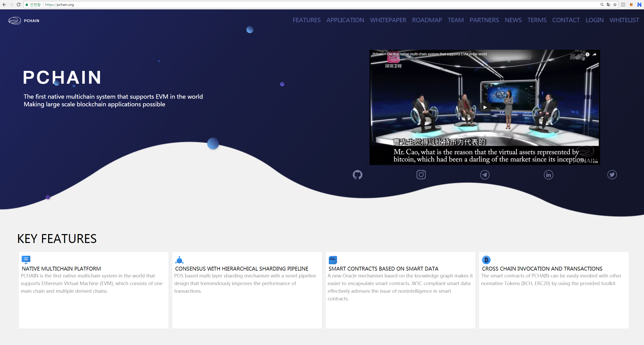Open the GitHub social icon
Screen dimensions: 644x345
point(357,175)
